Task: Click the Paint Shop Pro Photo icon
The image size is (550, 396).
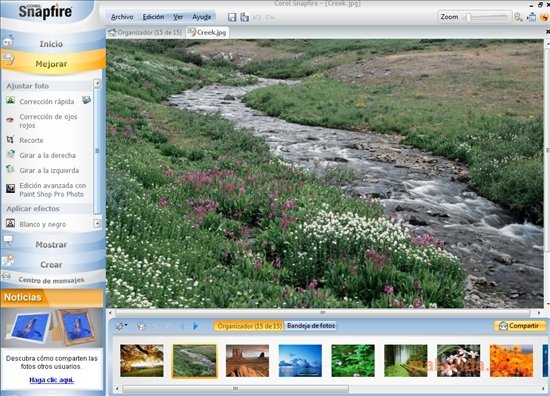Action: coord(11,189)
